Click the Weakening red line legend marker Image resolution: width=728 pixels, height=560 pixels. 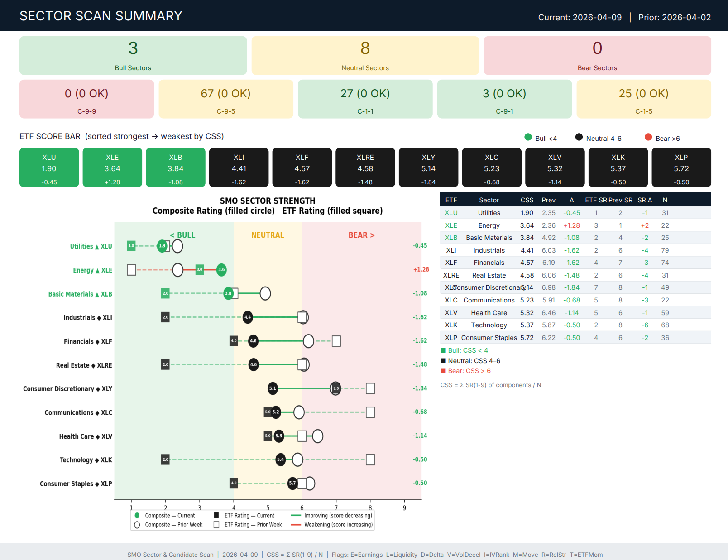pos(296,525)
